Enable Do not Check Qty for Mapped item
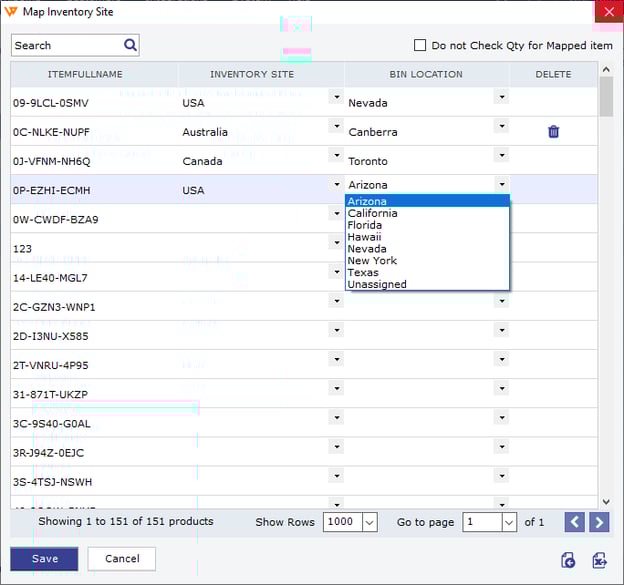This screenshot has width=624, height=585. pyautogui.click(x=420, y=46)
